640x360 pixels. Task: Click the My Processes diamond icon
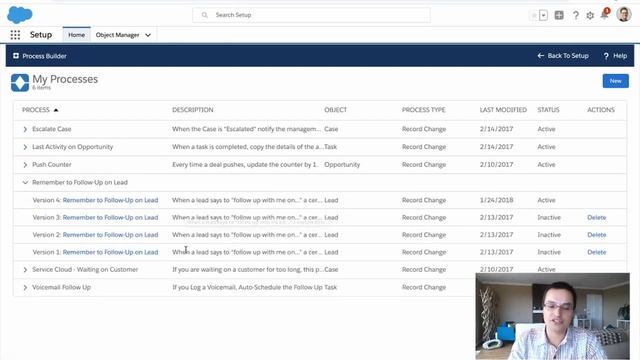coord(20,82)
